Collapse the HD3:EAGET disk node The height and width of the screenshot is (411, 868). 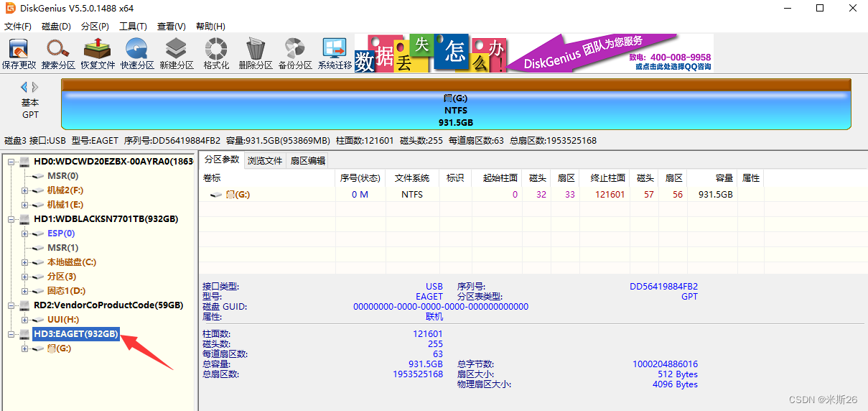tap(10, 334)
